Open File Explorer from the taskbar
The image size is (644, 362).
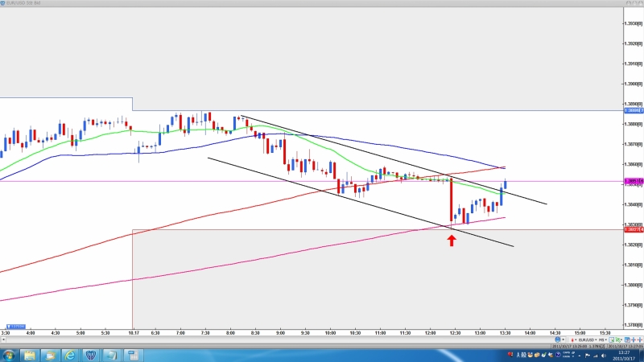click(x=30, y=356)
